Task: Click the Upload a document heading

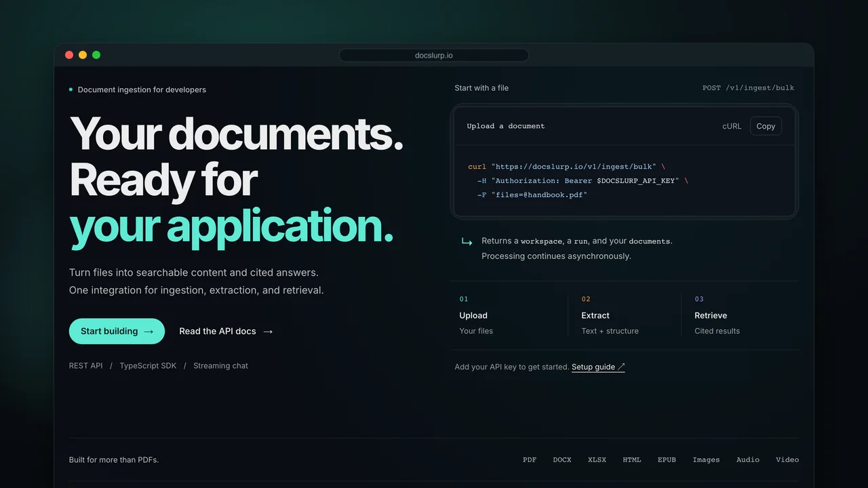Action: (x=506, y=126)
